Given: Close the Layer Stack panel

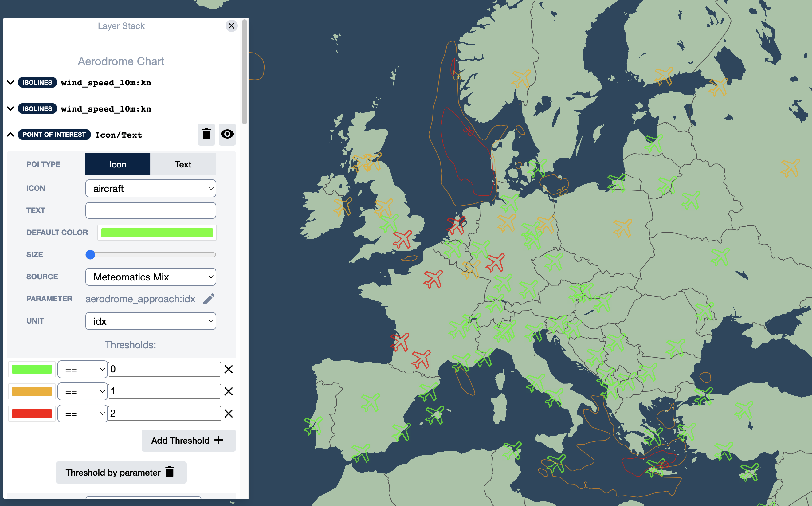Looking at the screenshot, I should click(231, 26).
